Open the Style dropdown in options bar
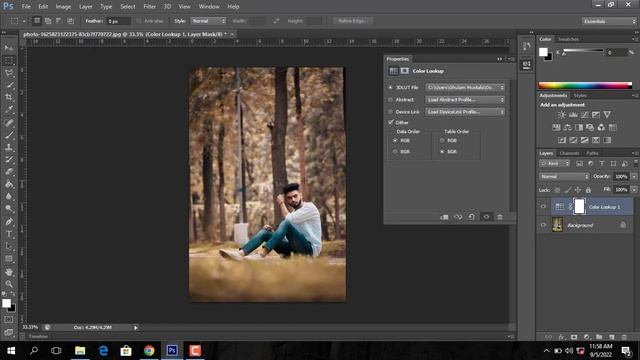 (x=208, y=21)
